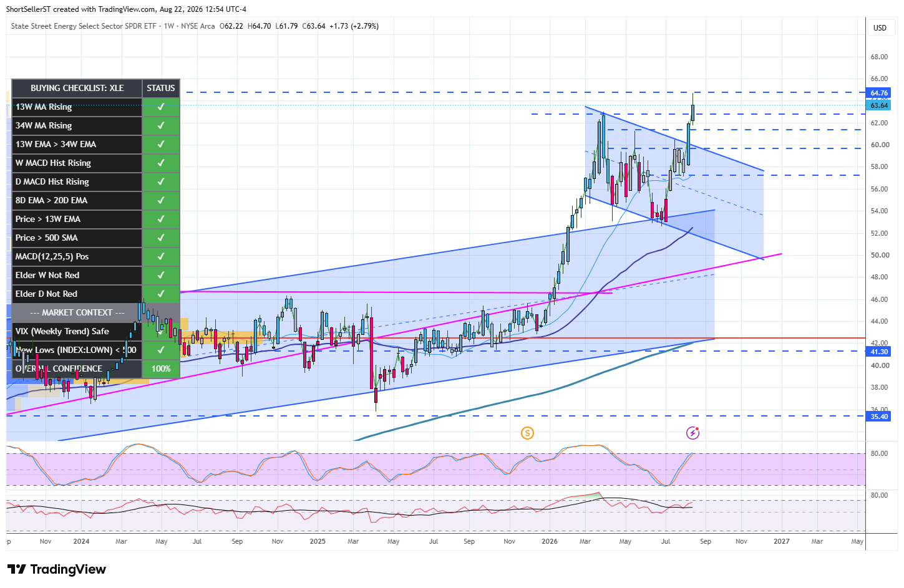This screenshot has width=904, height=588.
Task: Click the STATUS column header
Action: coord(161,88)
